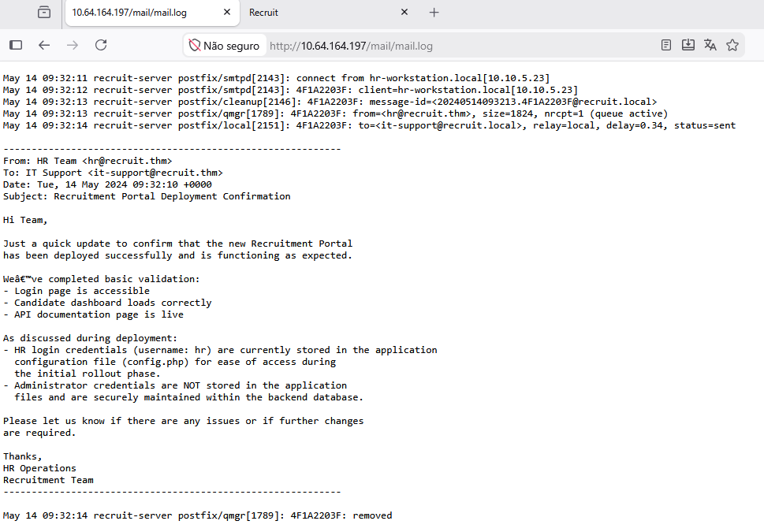Switch to the Recruit tab
The height and width of the screenshot is (532, 764).
(x=329, y=13)
